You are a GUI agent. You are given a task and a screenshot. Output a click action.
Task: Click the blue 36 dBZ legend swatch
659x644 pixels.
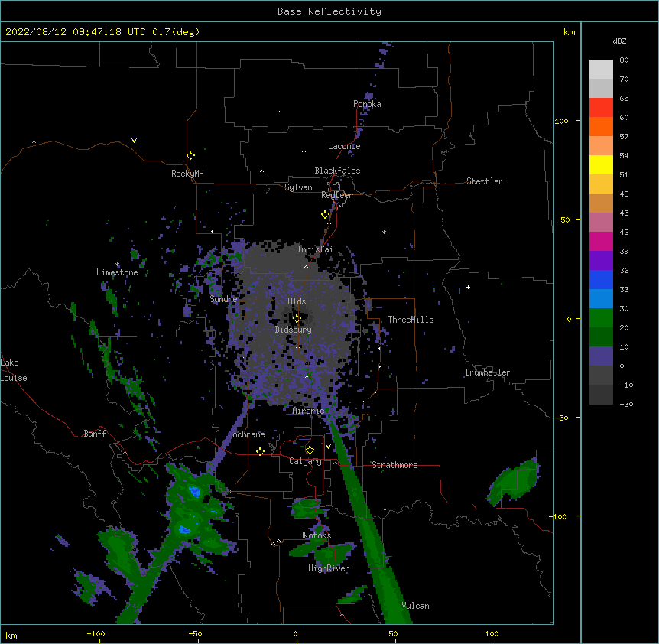tap(601, 279)
